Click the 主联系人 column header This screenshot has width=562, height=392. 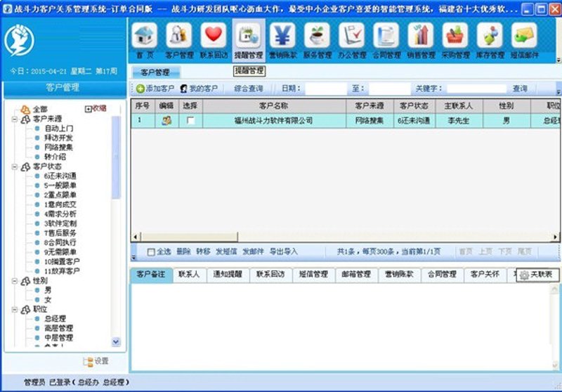tap(459, 106)
